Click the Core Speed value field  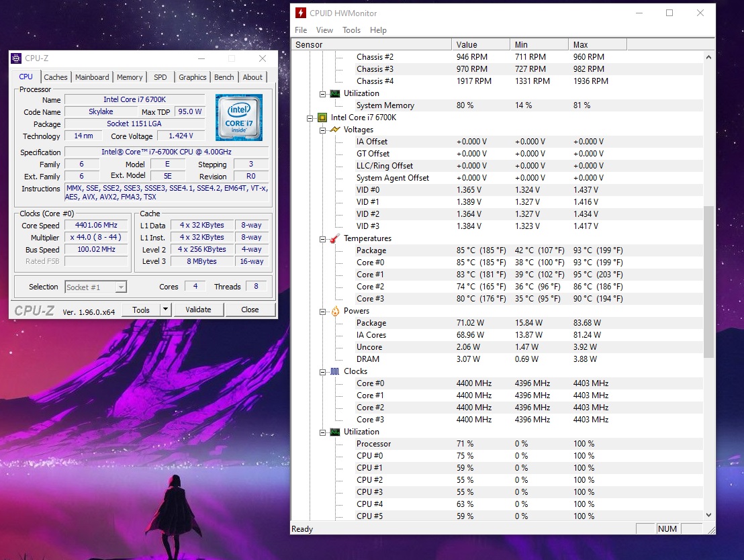pos(96,225)
